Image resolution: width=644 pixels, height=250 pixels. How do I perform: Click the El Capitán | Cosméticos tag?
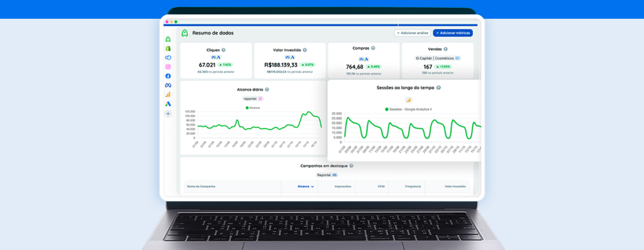click(x=438, y=58)
